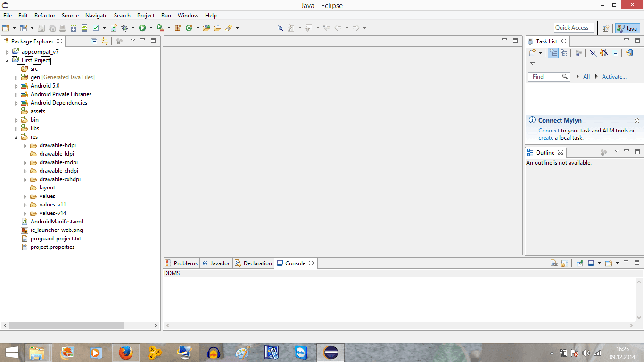
Task: Click New Task icon in Task List
Action: pyautogui.click(x=532, y=53)
